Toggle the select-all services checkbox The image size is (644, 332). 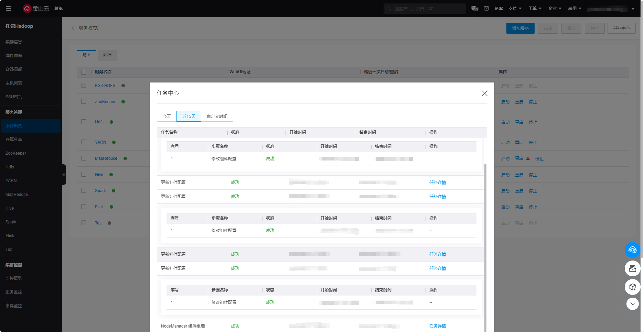point(84,72)
